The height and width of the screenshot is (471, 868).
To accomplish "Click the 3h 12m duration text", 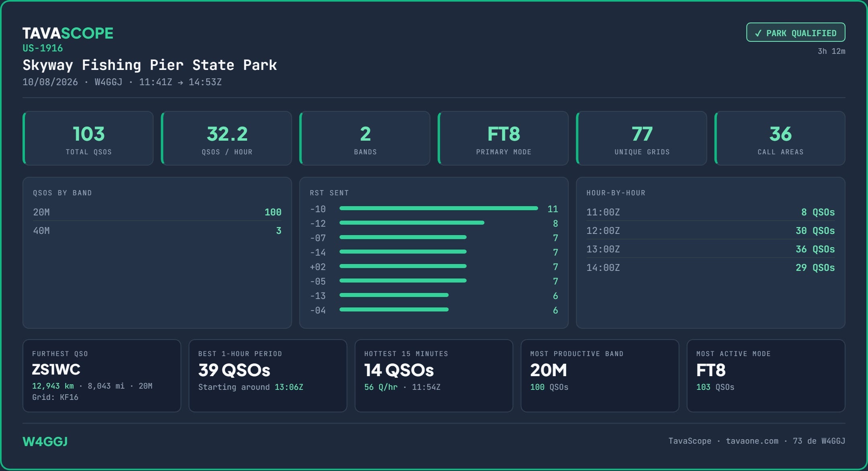I will [831, 51].
